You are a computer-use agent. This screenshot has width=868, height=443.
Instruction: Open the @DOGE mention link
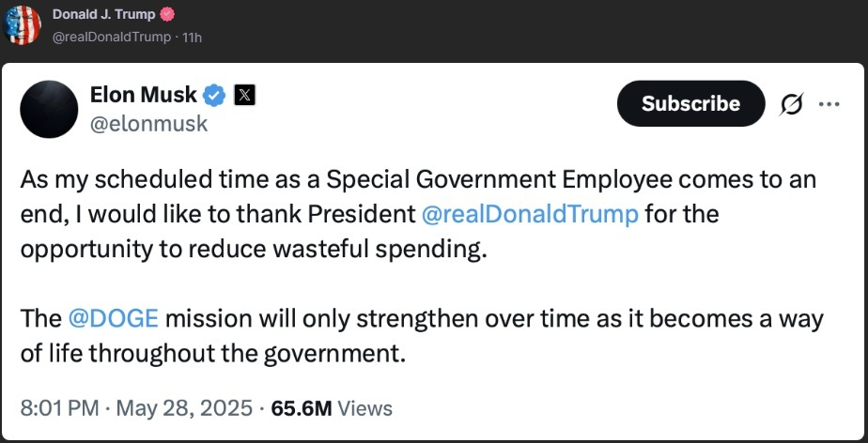[x=113, y=318]
